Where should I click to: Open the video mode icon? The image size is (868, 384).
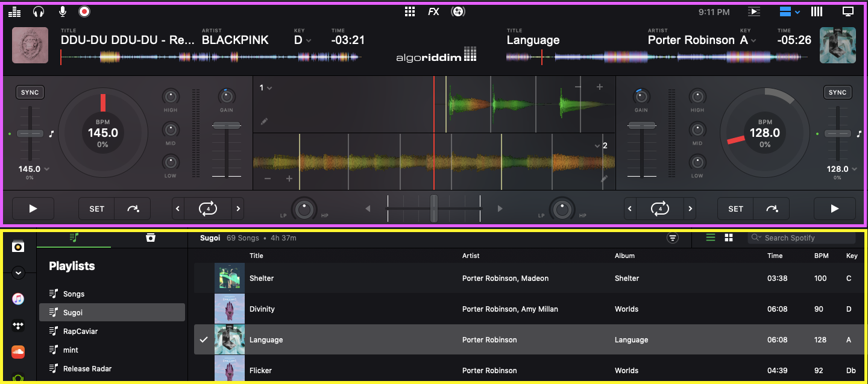tap(753, 11)
